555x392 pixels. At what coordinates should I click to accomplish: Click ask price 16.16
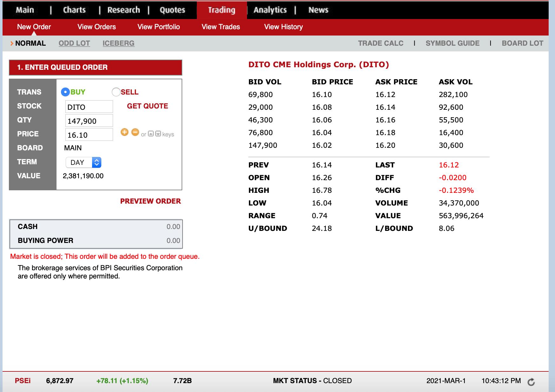pos(385,120)
